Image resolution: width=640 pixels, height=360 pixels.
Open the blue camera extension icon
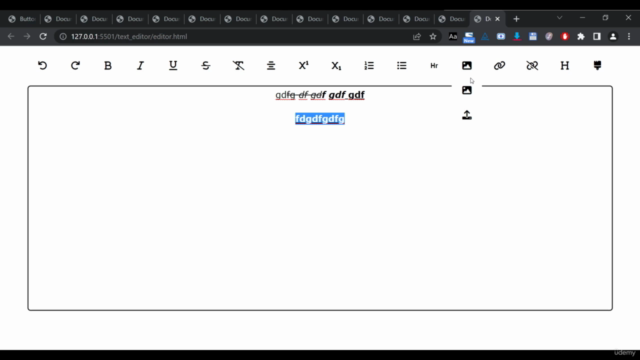click(x=501, y=36)
